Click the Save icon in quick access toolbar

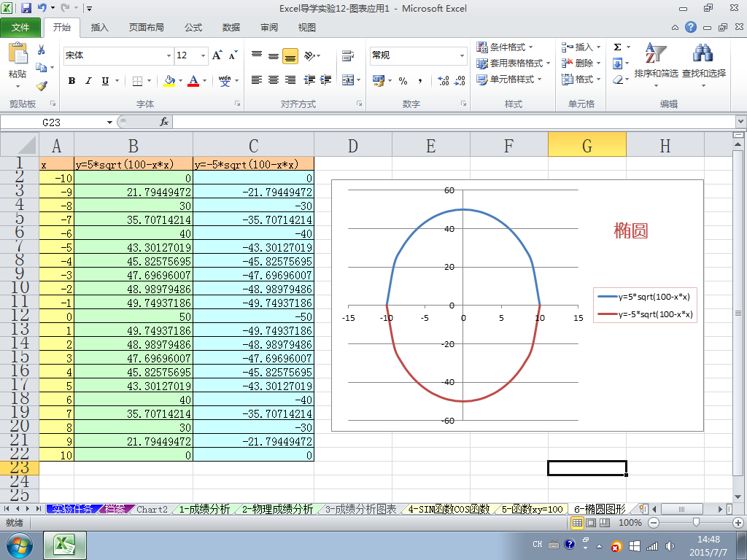[26, 9]
